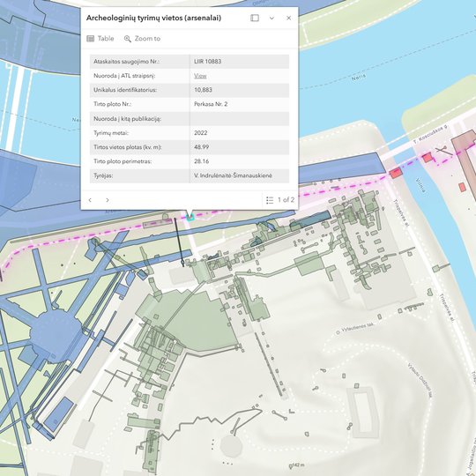476x476 pixels.
Task: Click the Neris river label
Action: (359, 78)
